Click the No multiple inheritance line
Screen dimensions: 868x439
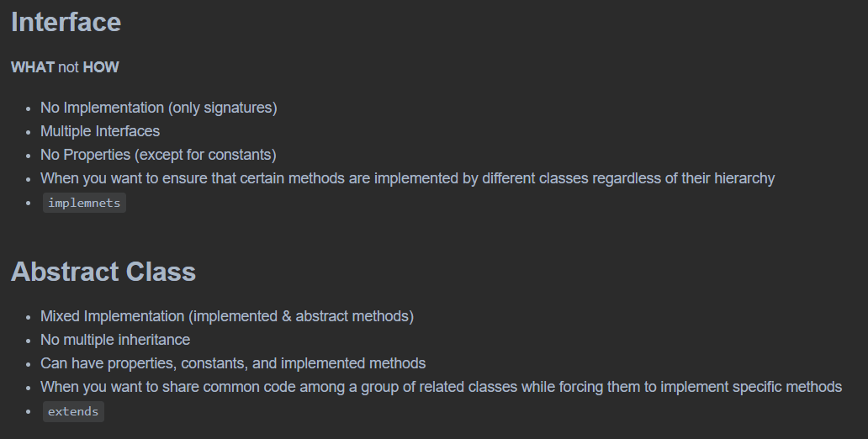pos(115,340)
